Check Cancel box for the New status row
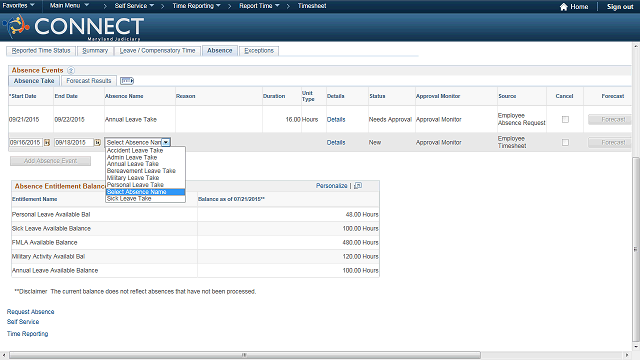Image resolution: width=640 pixels, height=360 pixels. click(565, 142)
